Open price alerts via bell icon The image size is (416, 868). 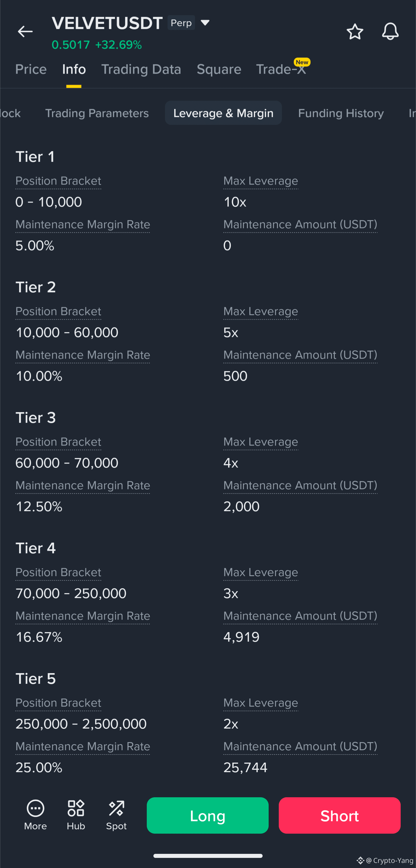[x=390, y=32]
